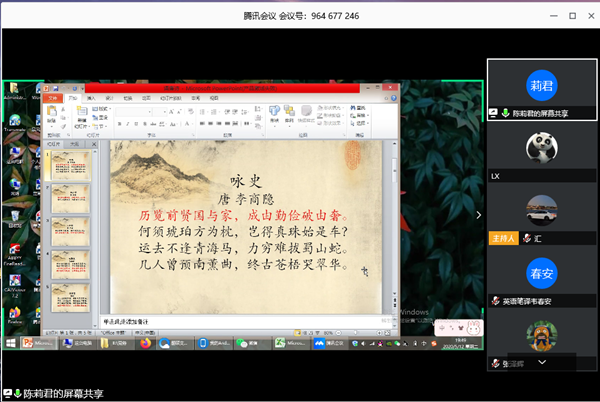Viewport: 600px width, 402px height.
Task: Toggle Bold formatting in Font group
Action: pyautogui.click(x=119, y=124)
